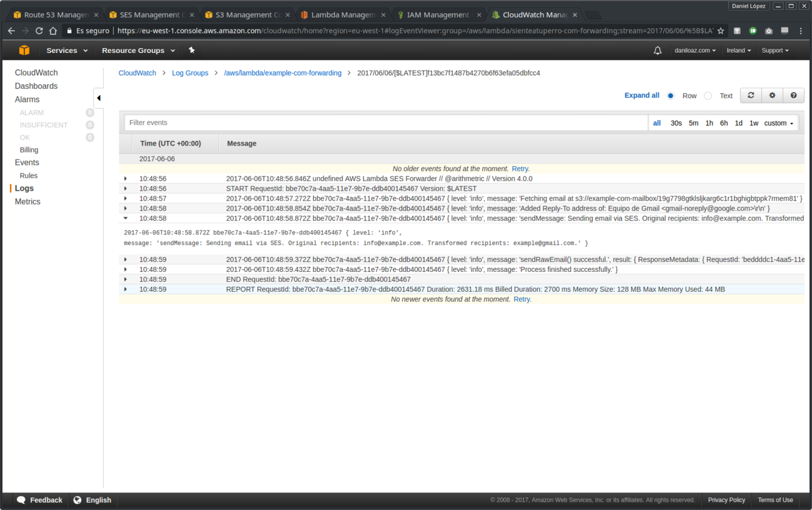The width and height of the screenshot is (812, 510).
Task: Open the log viewer settings gear
Action: coord(772,95)
